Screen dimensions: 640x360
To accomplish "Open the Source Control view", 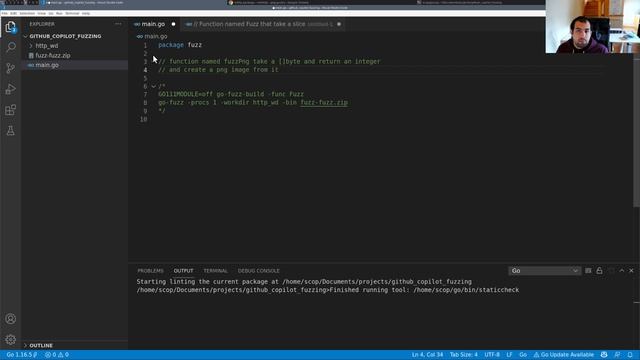I will click(11, 68).
